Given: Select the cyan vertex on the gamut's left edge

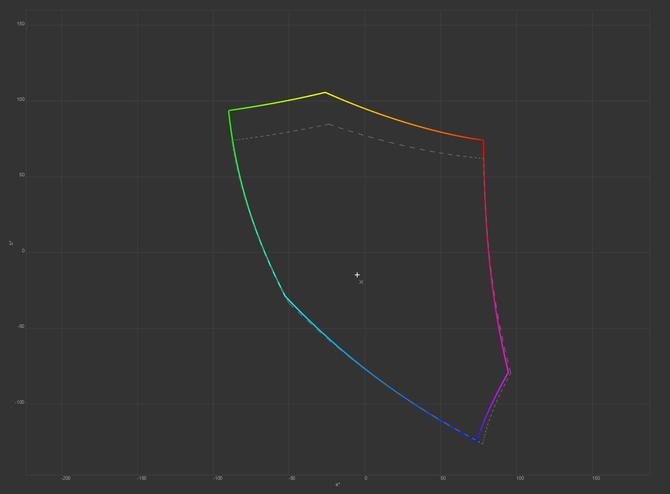Looking at the screenshot, I should coord(285,295).
